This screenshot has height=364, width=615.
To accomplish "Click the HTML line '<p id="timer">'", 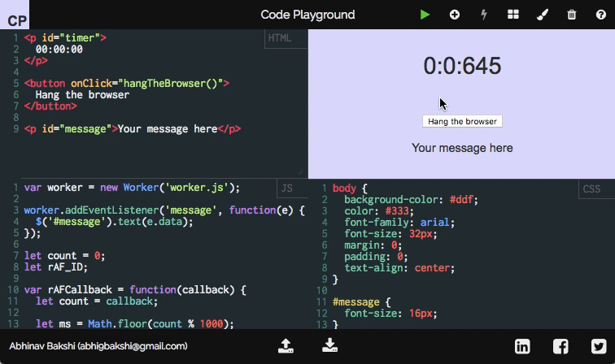I will (65, 38).
